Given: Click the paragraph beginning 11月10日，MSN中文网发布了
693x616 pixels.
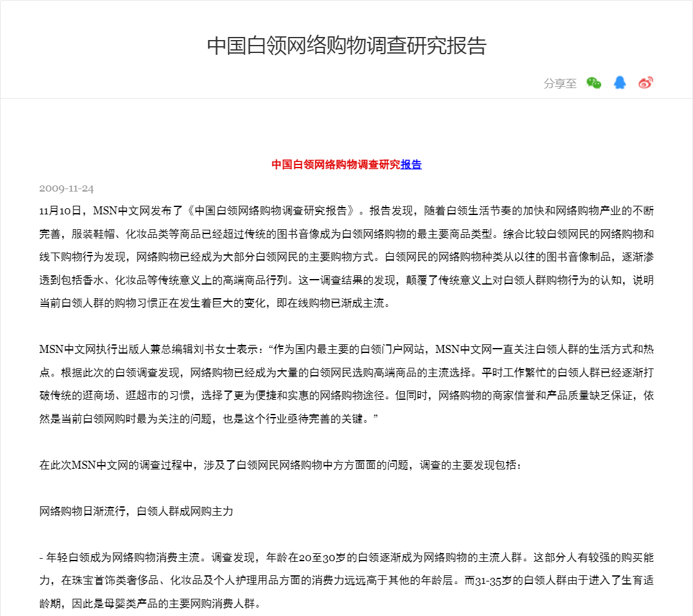Looking at the screenshot, I should click(x=346, y=257).
